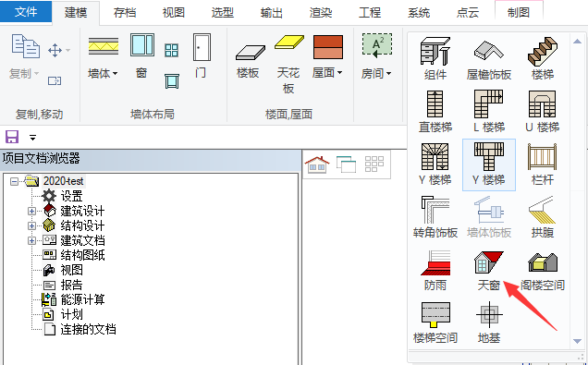Open the 制图 ribbon tab
This screenshot has height=365, width=588.
click(519, 13)
